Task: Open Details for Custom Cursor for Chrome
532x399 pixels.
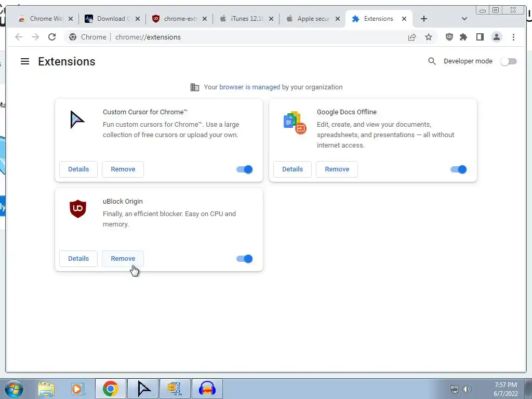Action: (x=78, y=169)
